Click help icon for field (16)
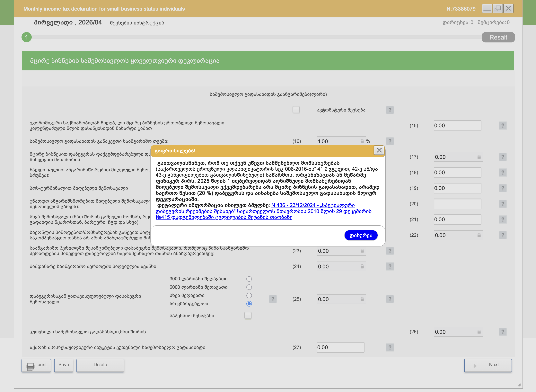Screen dimensions: 536x392 coord(390,141)
